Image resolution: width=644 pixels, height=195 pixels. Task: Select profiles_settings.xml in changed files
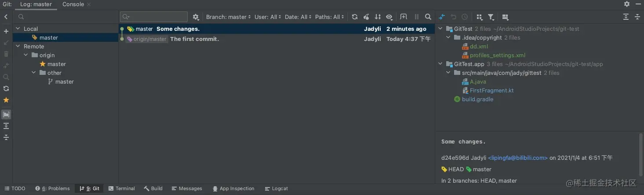pos(498,55)
